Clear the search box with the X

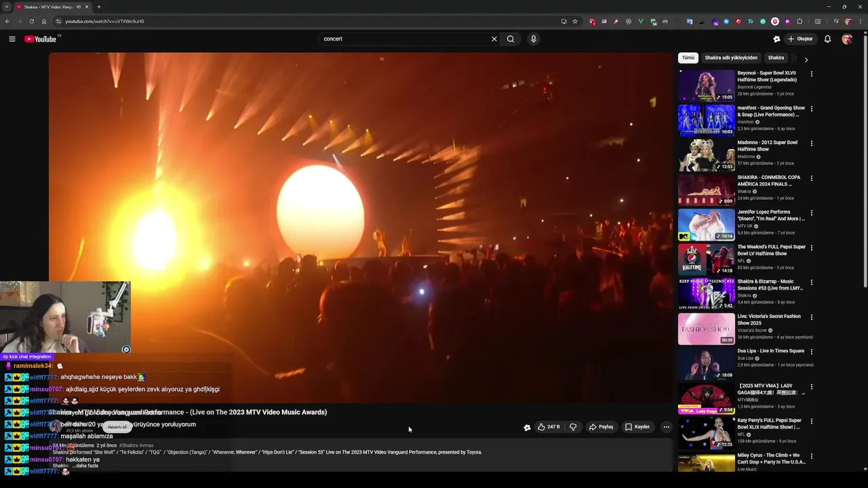494,39
